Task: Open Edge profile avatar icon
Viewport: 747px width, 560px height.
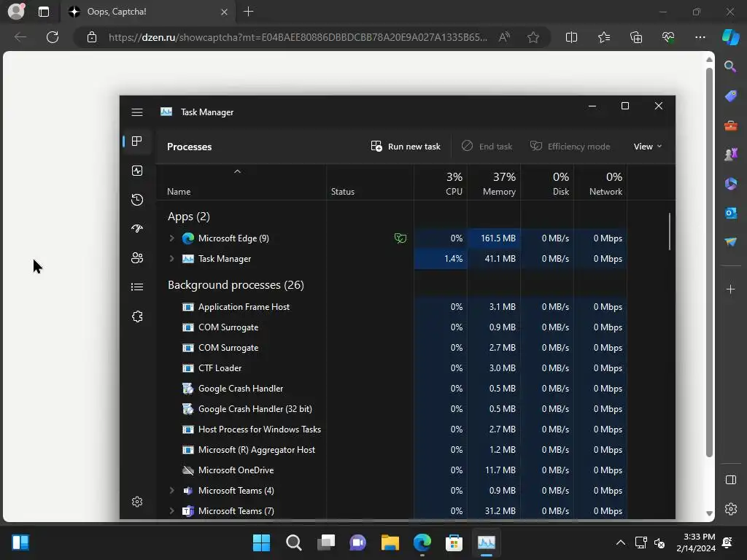Action: [x=16, y=12]
